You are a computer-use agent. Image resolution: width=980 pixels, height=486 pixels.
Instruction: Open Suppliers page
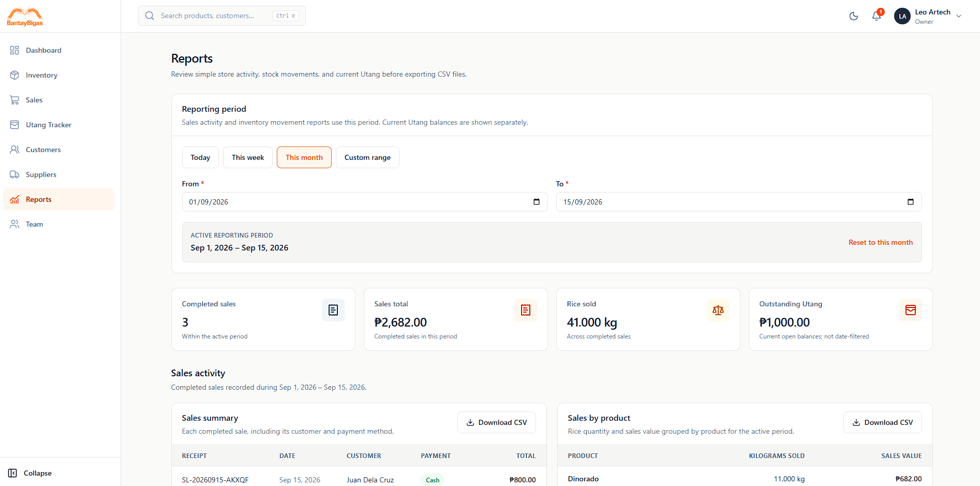click(x=58, y=174)
